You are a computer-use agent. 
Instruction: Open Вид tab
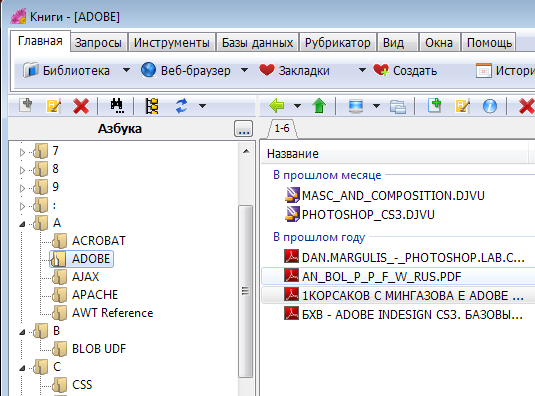point(397,43)
